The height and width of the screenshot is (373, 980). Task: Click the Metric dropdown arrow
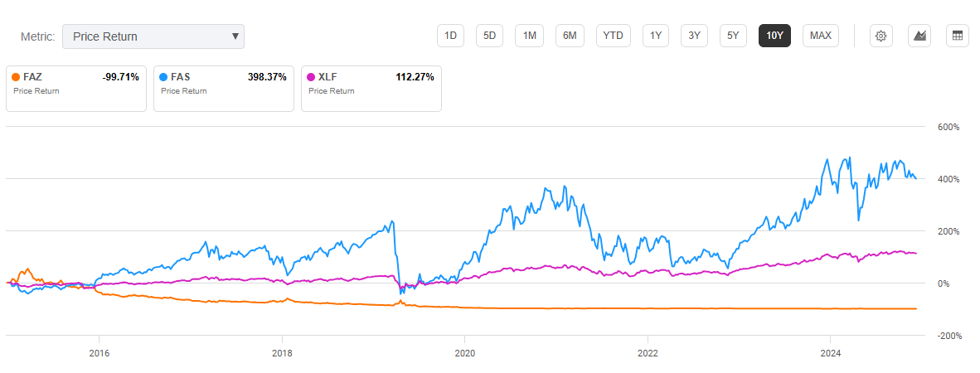point(235,36)
